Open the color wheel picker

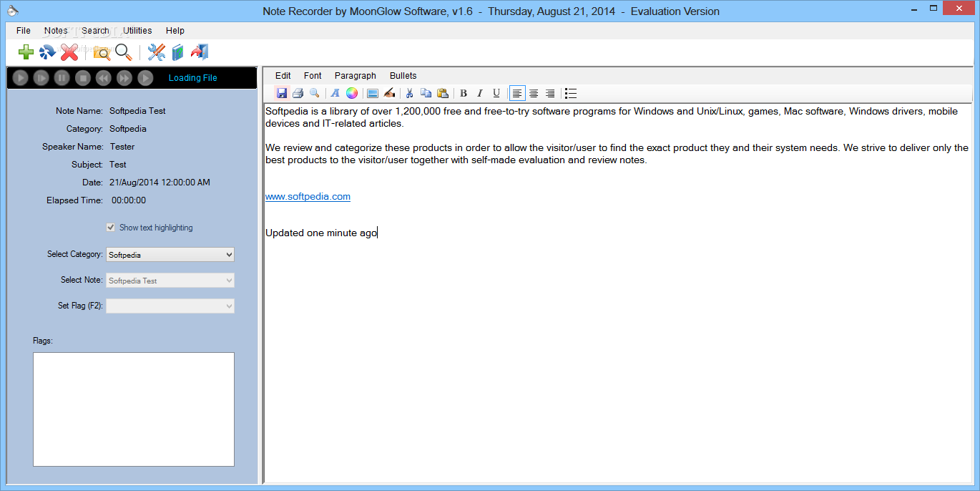coord(352,93)
